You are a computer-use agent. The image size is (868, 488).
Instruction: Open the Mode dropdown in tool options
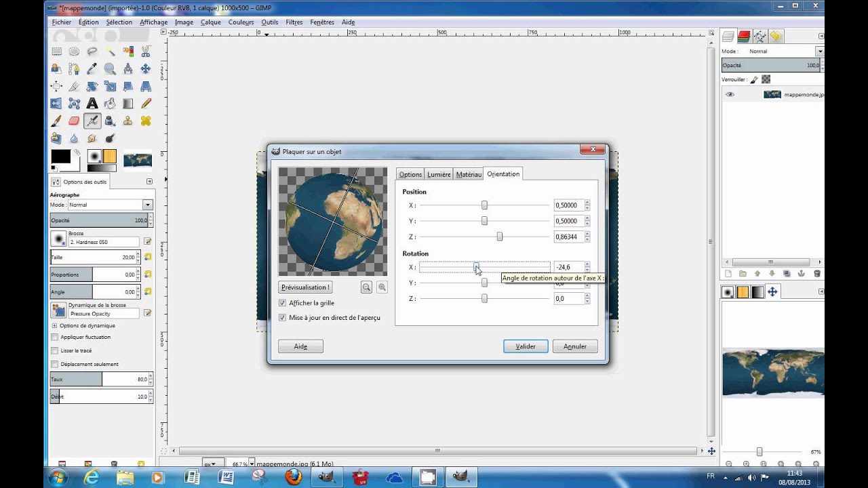point(111,205)
